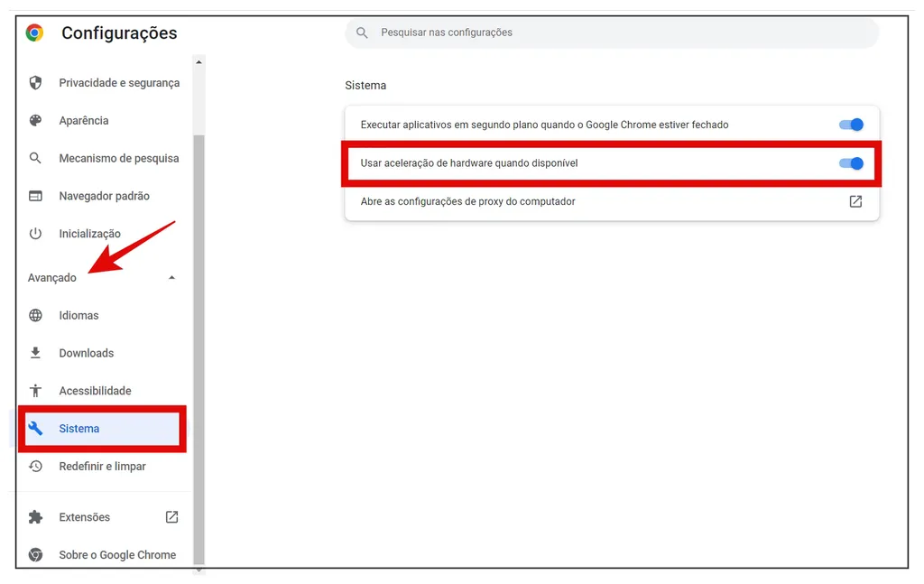Click the puzzle piece icon for Extensões
This screenshot has height=584, width=924.
[35, 517]
